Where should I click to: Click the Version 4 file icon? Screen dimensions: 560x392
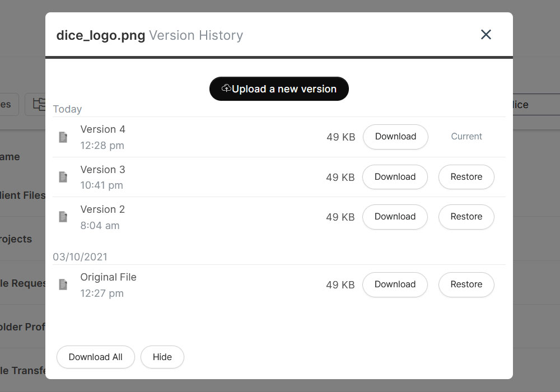[63, 137]
